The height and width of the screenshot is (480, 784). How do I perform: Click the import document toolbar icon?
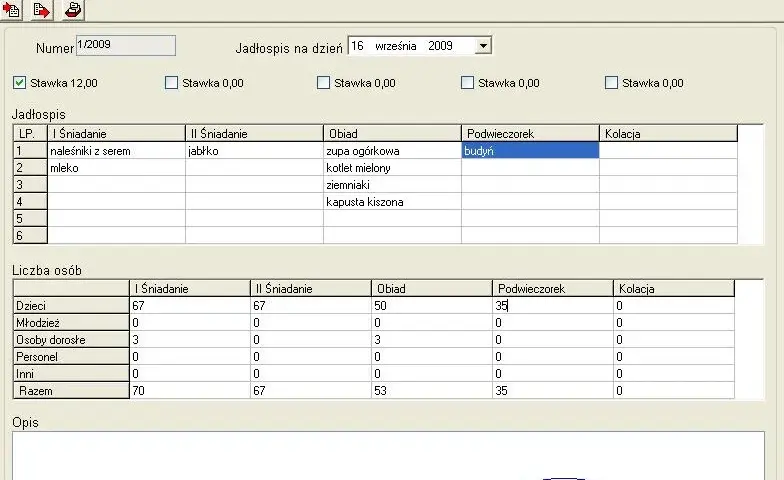point(11,10)
